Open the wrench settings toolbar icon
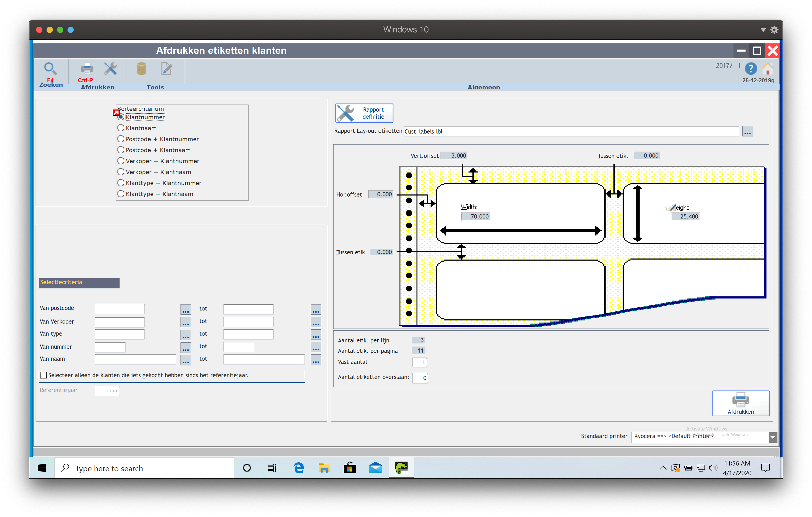The image size is (812, 517). point(110,69)
